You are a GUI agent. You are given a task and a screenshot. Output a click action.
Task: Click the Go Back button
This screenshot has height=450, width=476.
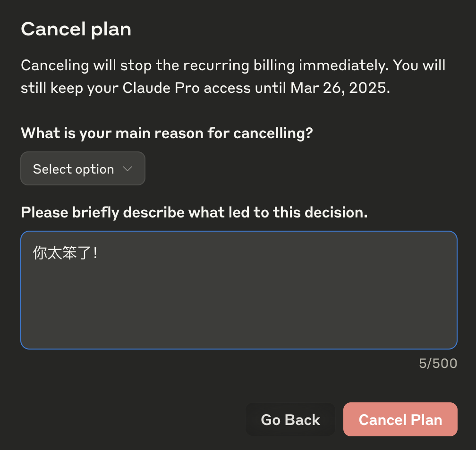(x=290, y=419)
